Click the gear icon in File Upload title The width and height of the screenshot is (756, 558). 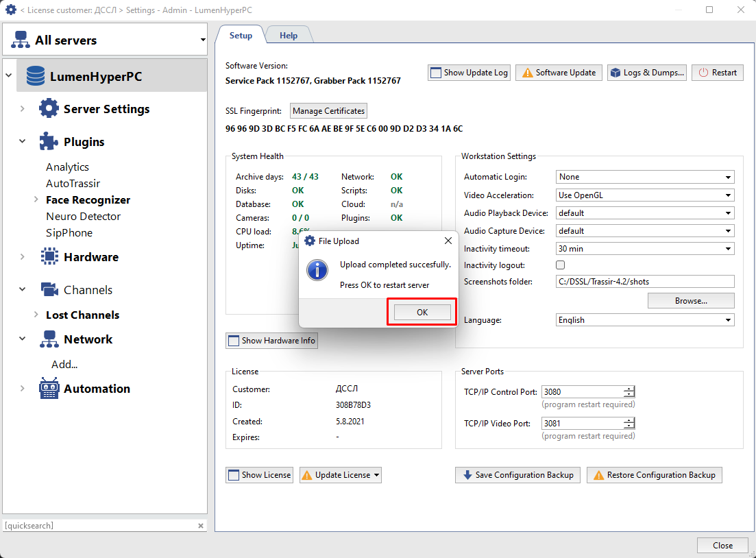pos(310,241)
